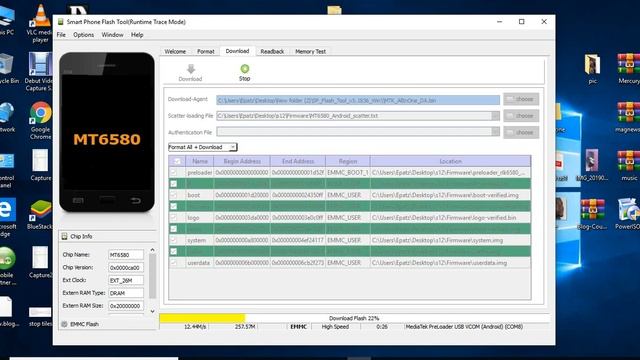
Task: Toggle checkbox in green row below preloader
Action: pyautogui.click(x=174, y=184)
